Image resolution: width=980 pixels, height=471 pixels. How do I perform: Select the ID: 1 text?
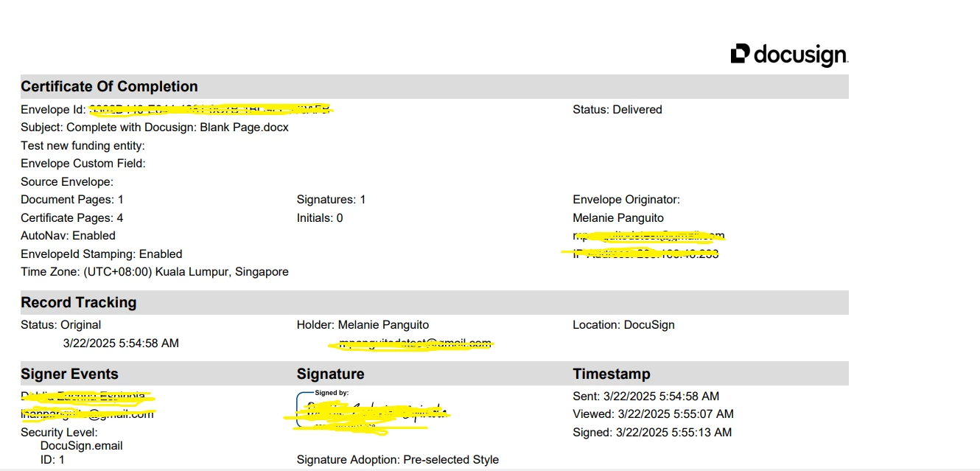click(52, 459)
